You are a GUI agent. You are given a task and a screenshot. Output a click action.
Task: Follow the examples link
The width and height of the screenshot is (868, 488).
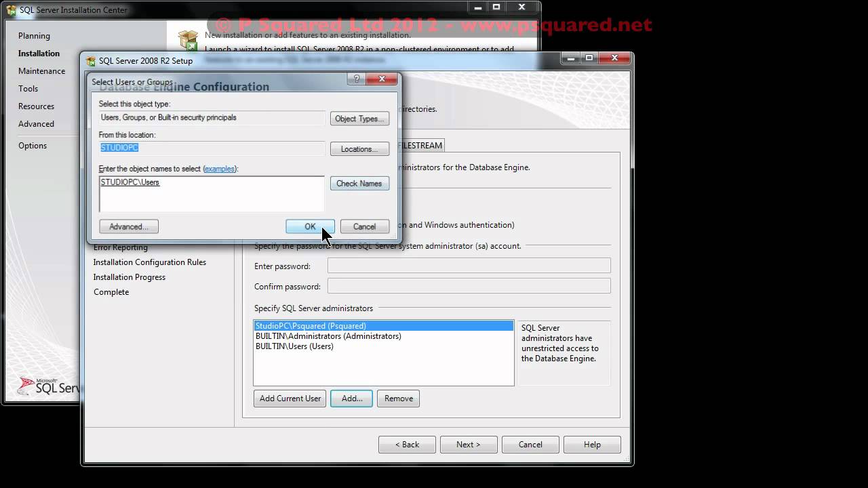click(x=220, y=169)
